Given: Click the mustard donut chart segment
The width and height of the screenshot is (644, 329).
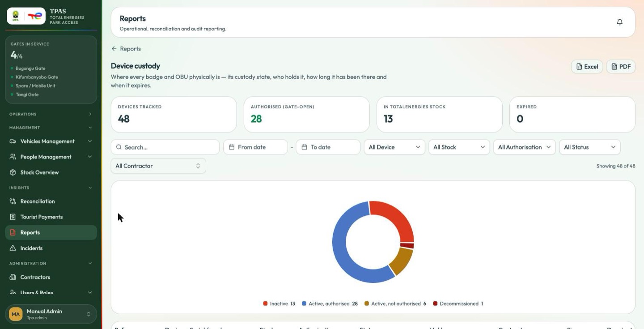Looking at the screenshot, I should [x=400, y=261].
